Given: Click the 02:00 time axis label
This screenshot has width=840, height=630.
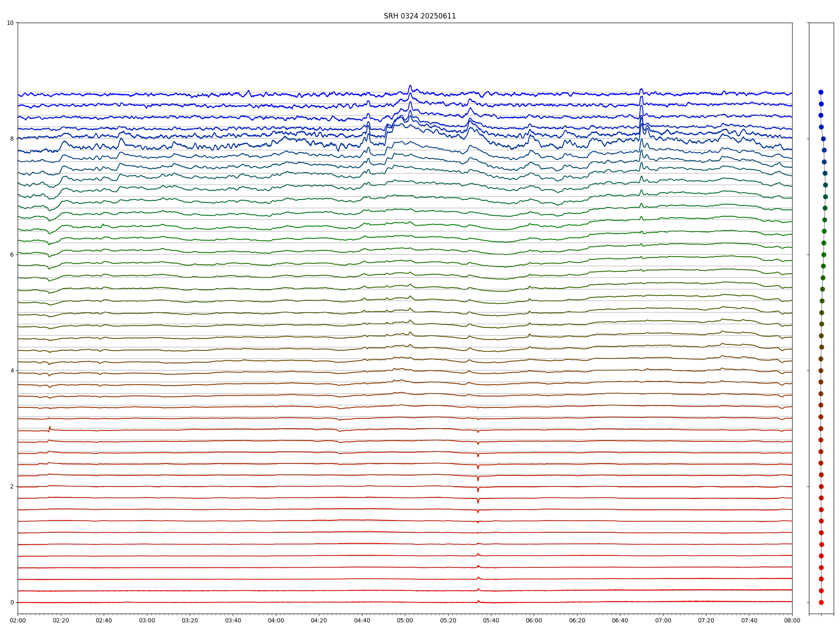Looking at the screenshot, I should [x=18, y=620].
